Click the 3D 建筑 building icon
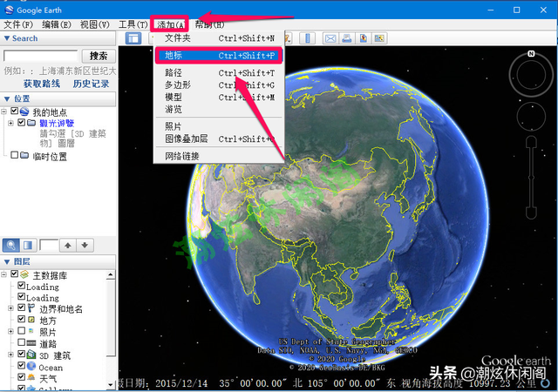The width and height of the screenshot is (558, 392). [31, 355]
